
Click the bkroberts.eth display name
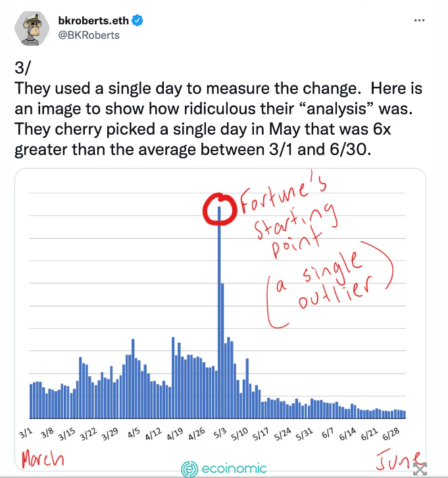coord(93,20)
